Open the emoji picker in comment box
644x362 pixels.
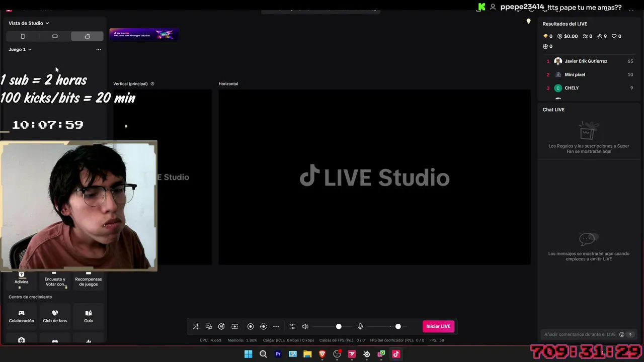[622, 334]
